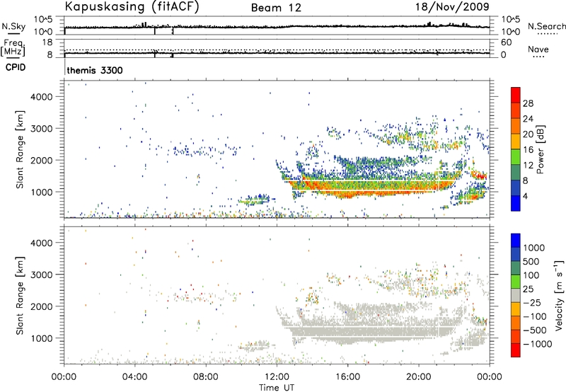
Task: Click the '3000' tick of the velocity panel
Action: [x=42, y=275]
